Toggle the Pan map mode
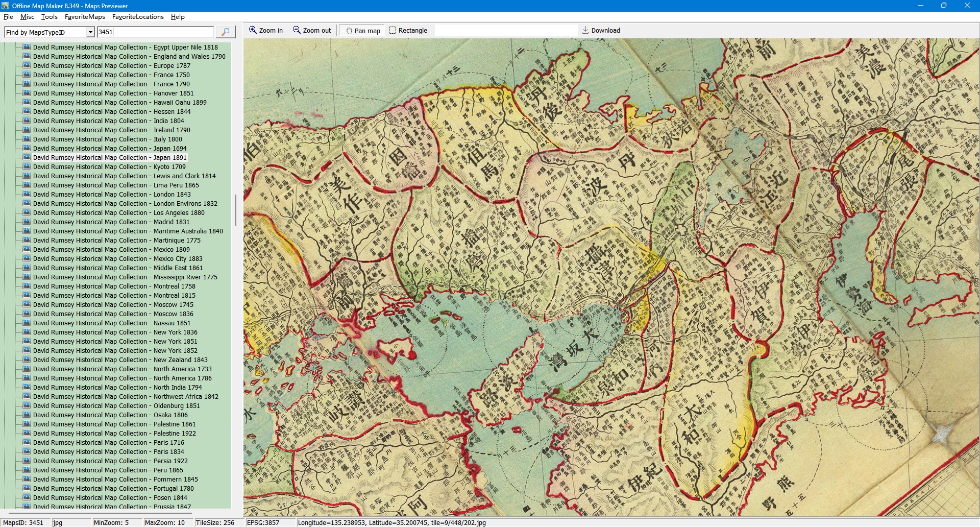The height and width of the screenshot is (527, 980). (363, 31)
